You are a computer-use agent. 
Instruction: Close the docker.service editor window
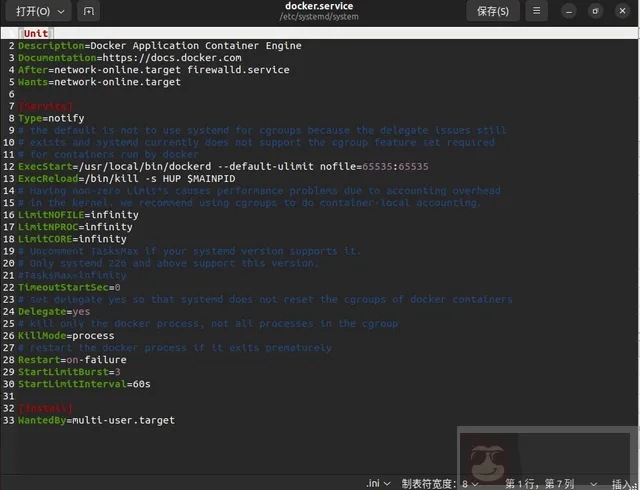click(622, 12)
